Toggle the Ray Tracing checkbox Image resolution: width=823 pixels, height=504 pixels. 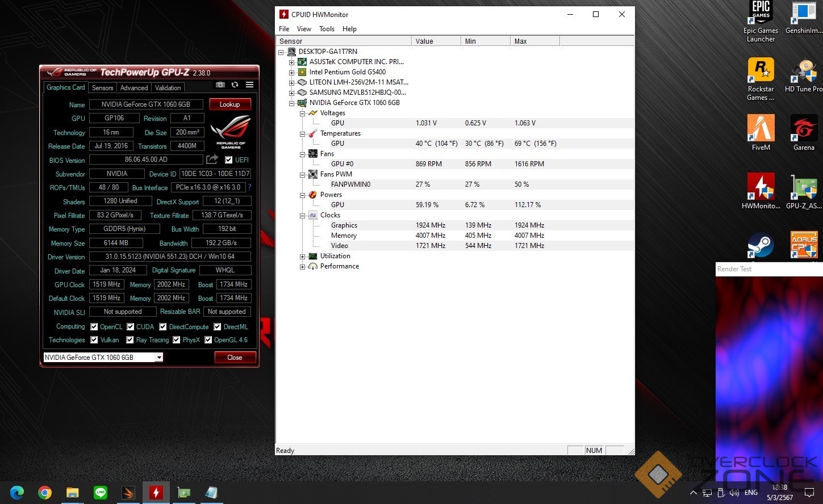131,340
